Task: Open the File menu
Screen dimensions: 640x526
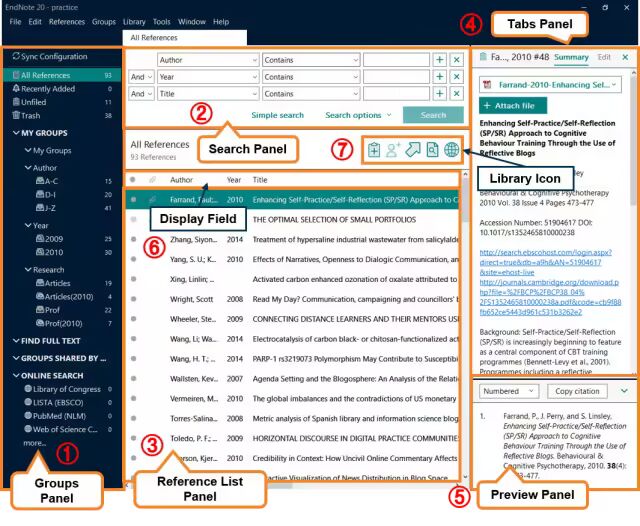Action: coord(15,22)
